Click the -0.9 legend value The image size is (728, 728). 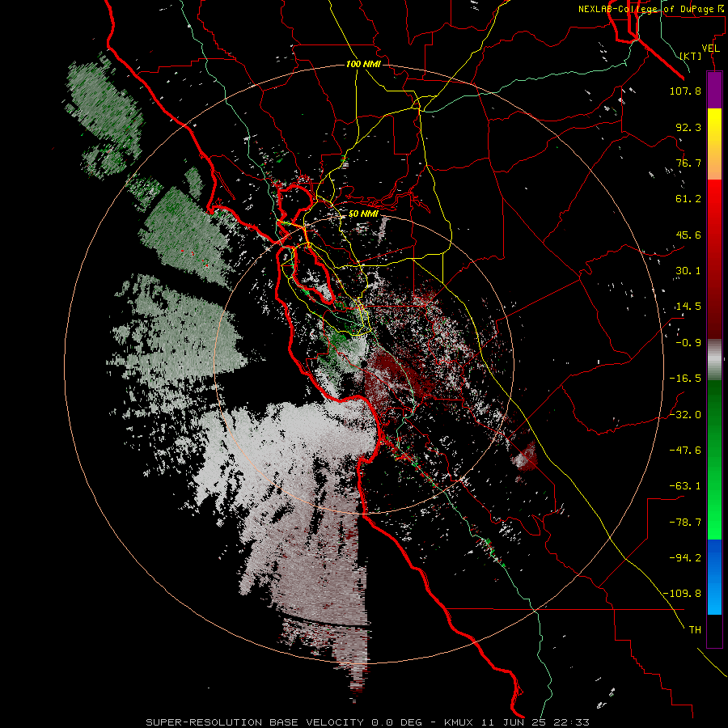tap(688, 343)
